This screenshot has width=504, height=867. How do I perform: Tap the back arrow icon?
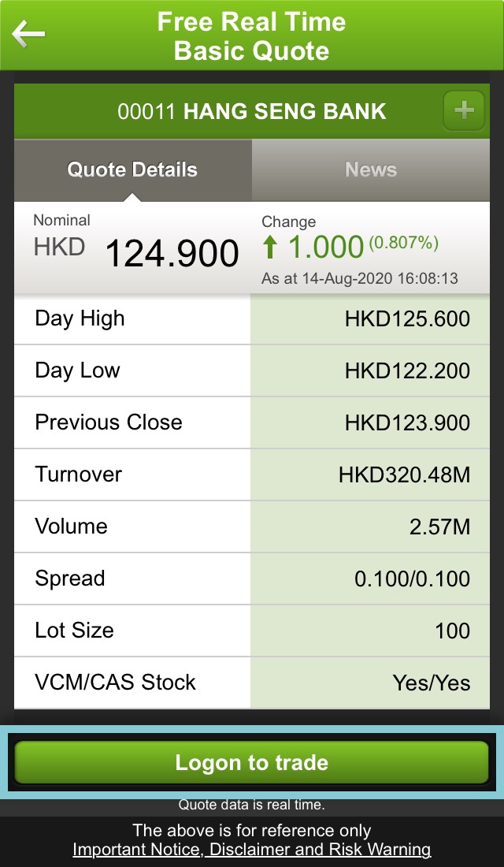pos(28,34)
